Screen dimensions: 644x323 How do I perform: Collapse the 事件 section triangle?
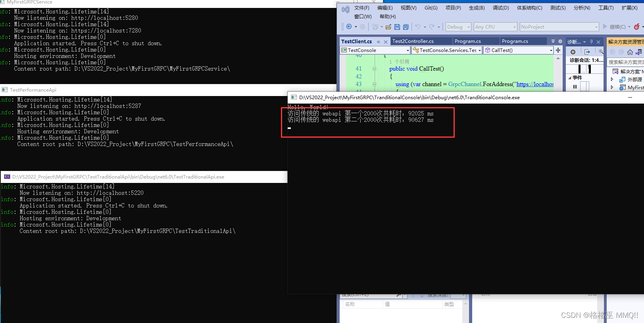[570, 78]
